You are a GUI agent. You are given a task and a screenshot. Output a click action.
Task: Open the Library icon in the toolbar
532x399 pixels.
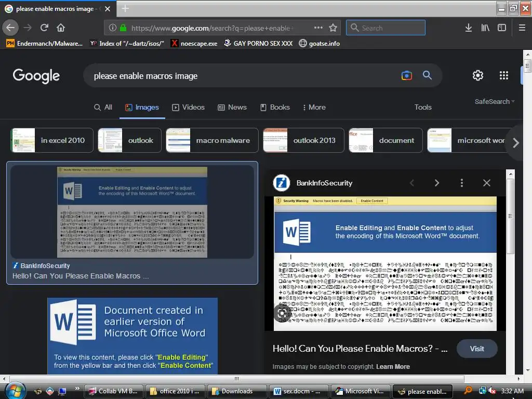pyautogui.click(x=485, y=28)
